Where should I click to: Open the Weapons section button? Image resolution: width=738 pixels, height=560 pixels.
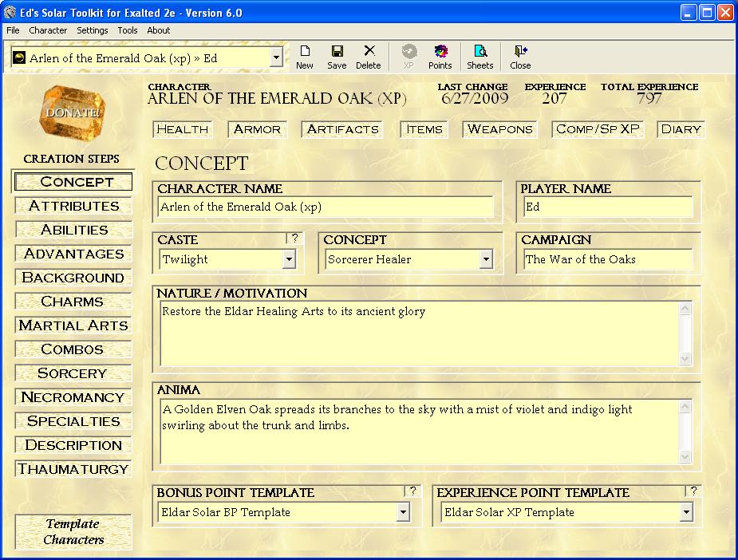[x=499, y=129]
